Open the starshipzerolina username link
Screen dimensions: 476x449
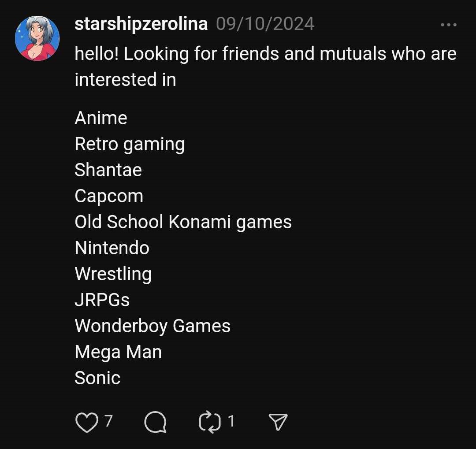tap(141, 24)
